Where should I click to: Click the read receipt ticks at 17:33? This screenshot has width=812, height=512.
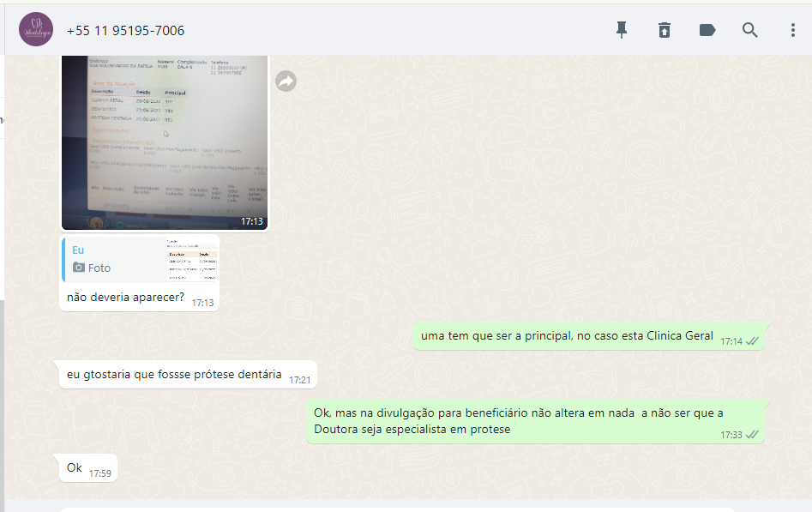tap(752, 434)
